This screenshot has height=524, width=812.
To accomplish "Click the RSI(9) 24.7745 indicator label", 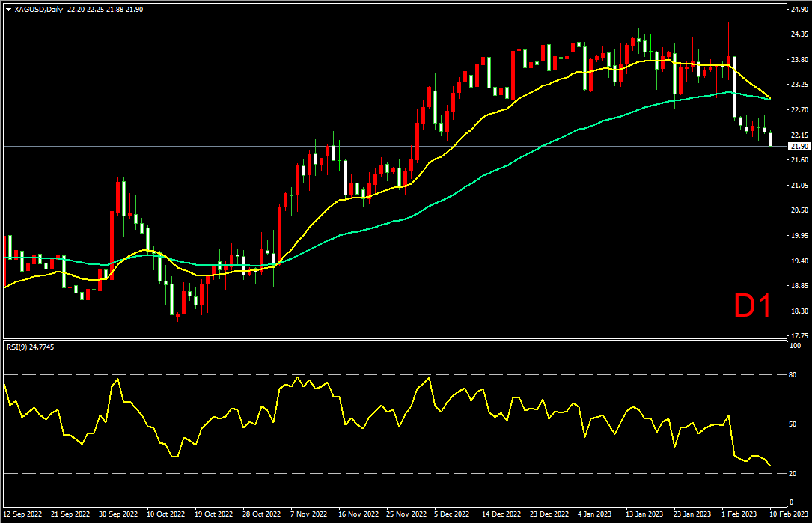I will point(30,347).
